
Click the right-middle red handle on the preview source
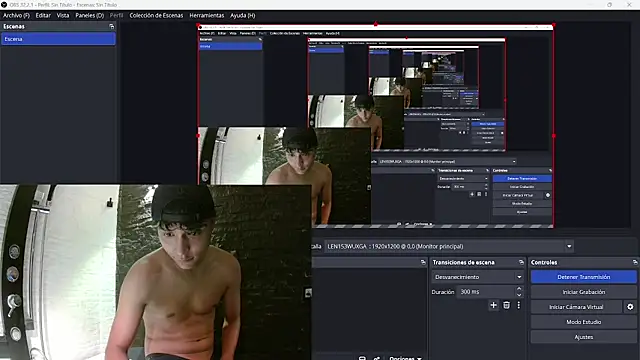coord(553,136)
